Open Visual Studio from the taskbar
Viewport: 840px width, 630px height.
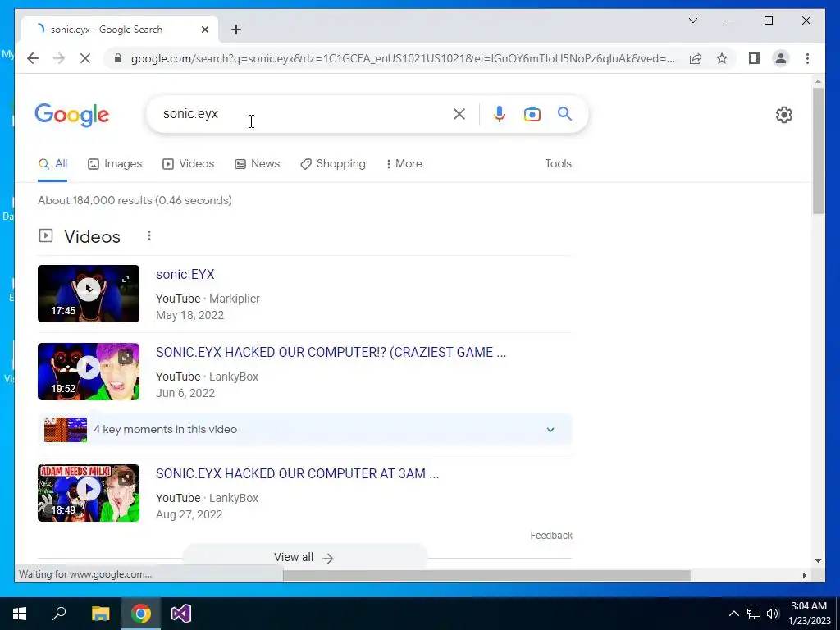tap(181, 614)
